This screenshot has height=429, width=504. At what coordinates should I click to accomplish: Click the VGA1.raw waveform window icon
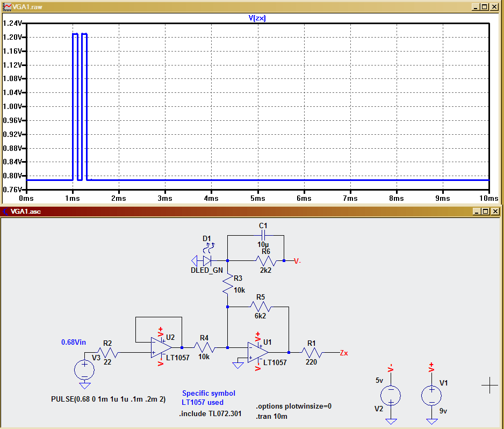click(x=7, y=7)
